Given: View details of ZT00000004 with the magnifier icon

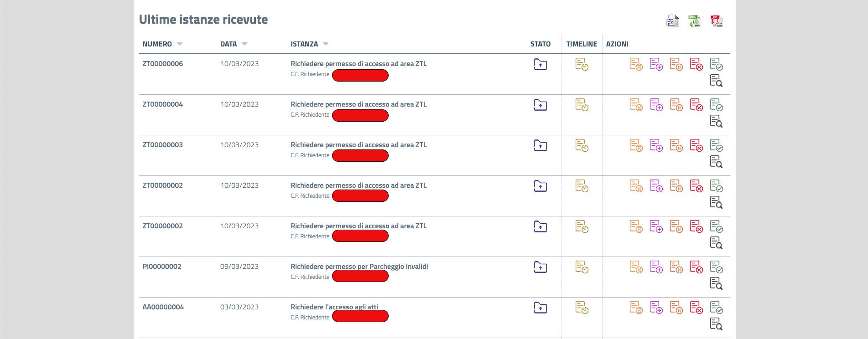Looking at the screenshot, I should coord(716,121).
